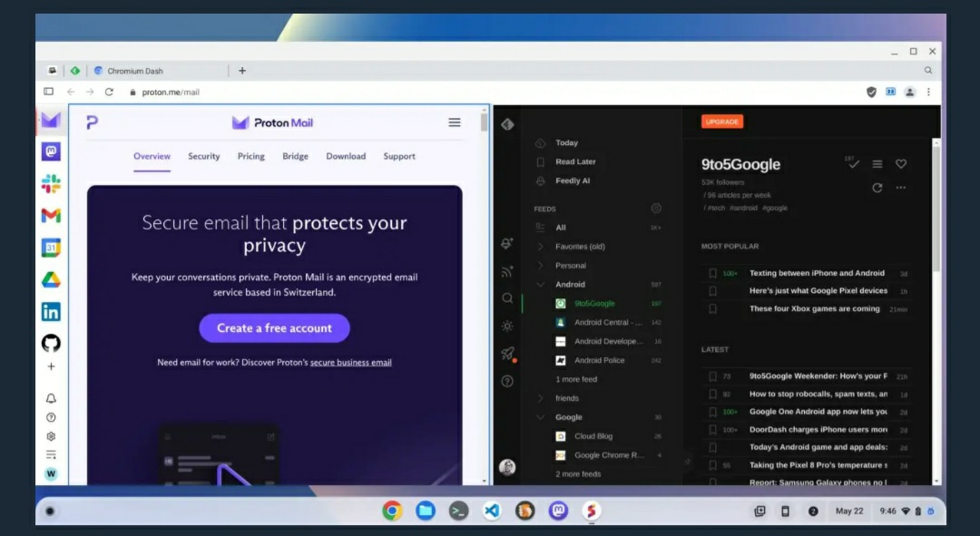980x536 pixels.
Task: Click the W workspace avatar in sidebar
Action: coord(51,474)
